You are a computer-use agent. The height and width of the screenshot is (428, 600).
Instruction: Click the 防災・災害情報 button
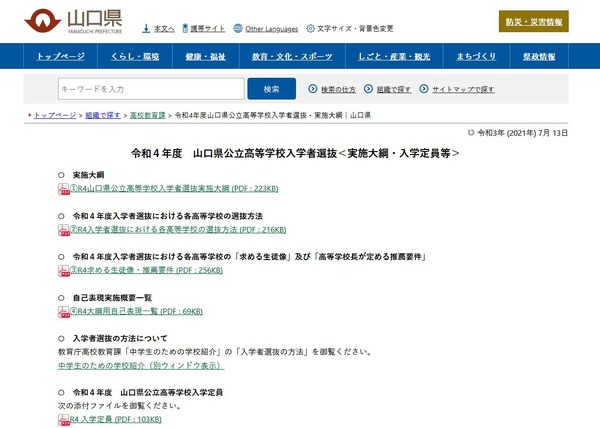coord(534,21)
